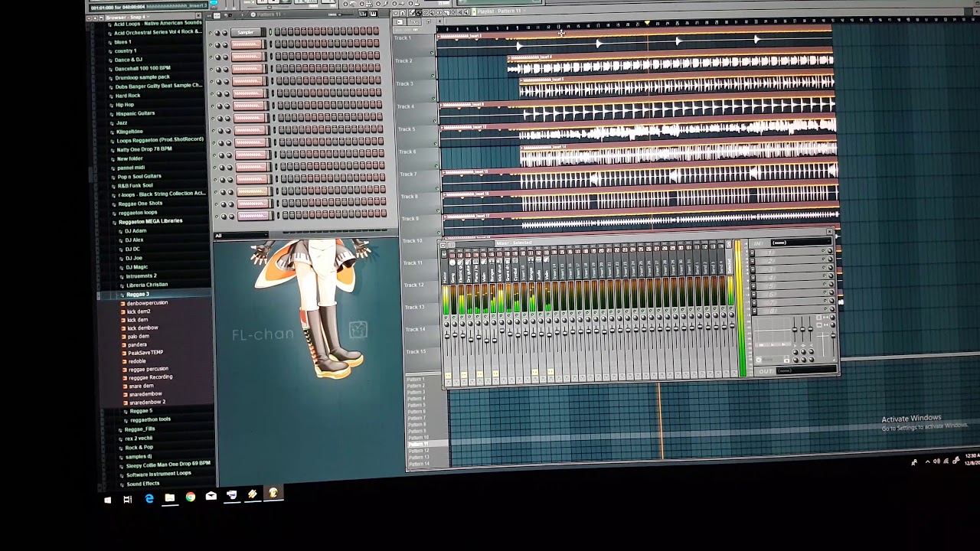Screen dimensions: 980x551
Task: Click Track 1 label in Playlist
Action: tap(403, 37)
